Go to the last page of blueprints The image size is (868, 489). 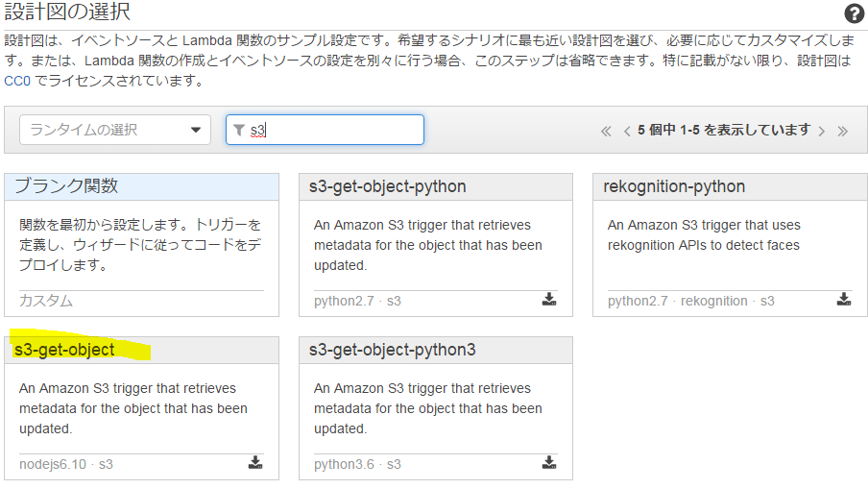pyautogui.click(x=842, y=132)
